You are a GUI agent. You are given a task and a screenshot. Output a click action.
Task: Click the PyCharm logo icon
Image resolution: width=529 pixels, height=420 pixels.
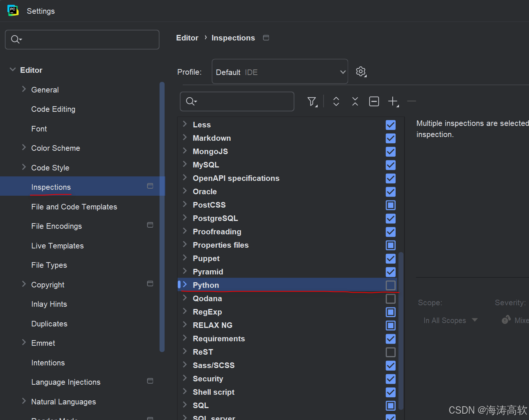[13, 10]
